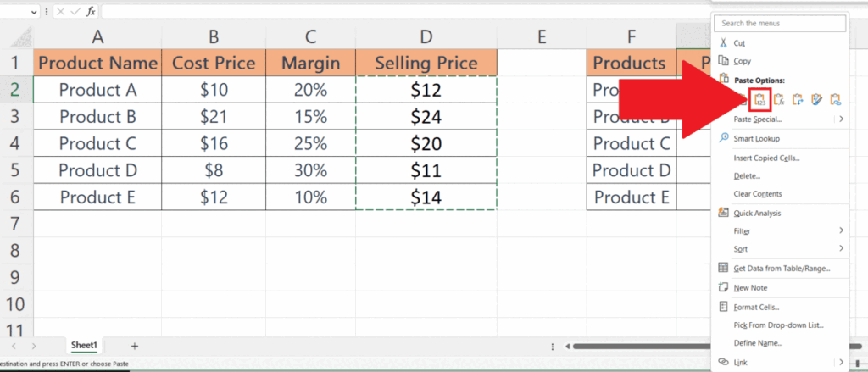
Task: Choose Insert Copied Cells
Action: click(x=780, y=158)
